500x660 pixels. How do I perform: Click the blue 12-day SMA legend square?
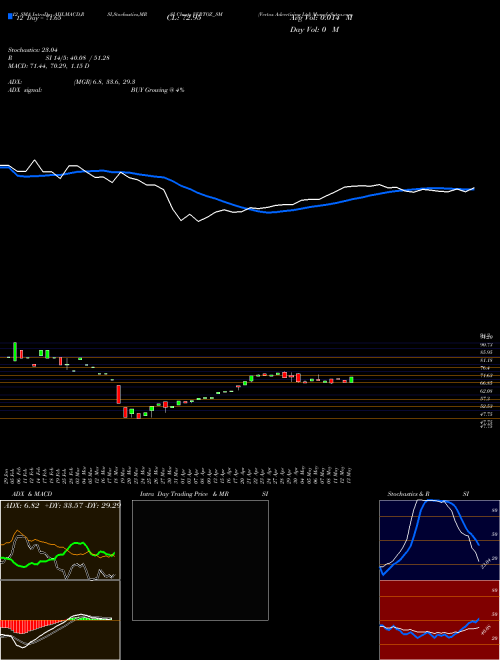coord(10,16)
